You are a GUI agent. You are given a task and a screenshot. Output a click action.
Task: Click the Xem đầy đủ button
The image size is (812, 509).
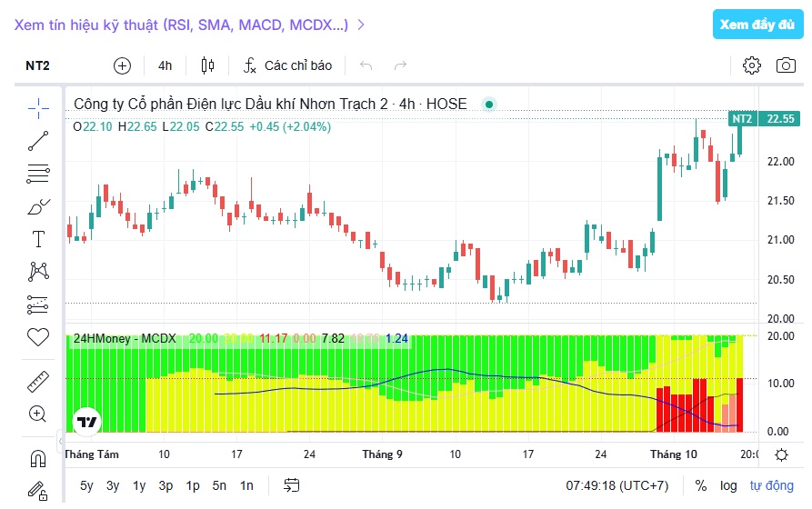point(757,25)
